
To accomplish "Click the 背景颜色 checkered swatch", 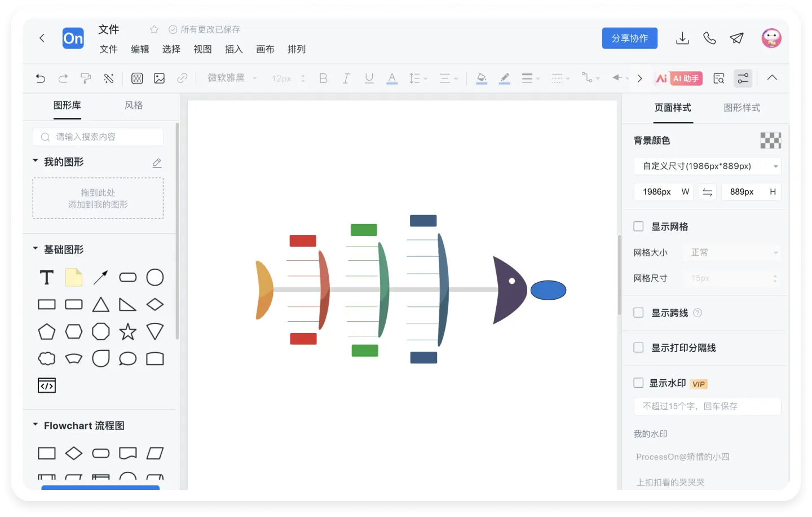I will pyautogui.click(x=770, y=141).
